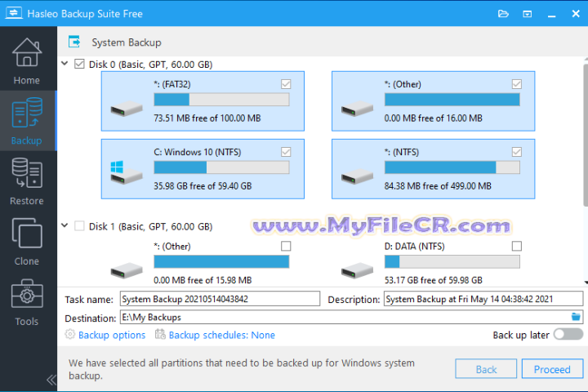Click the System Backup header icon
Viewport: 588px width, 392px height.
[74, 42]
